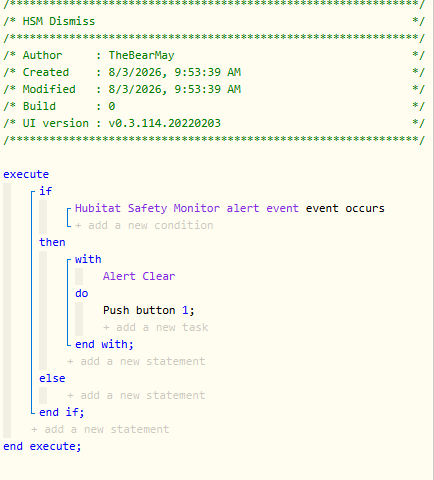Click 'end with;' statement
The width and height of the screenshot is (434, 480).
(x=104, y=344)
